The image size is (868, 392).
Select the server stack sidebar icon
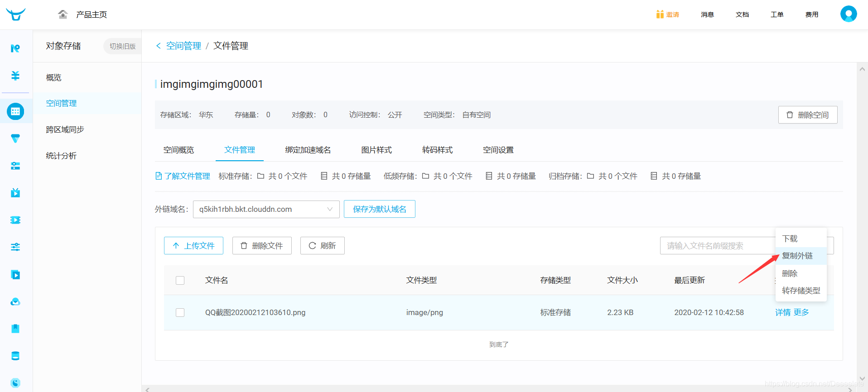pos(15,166)
